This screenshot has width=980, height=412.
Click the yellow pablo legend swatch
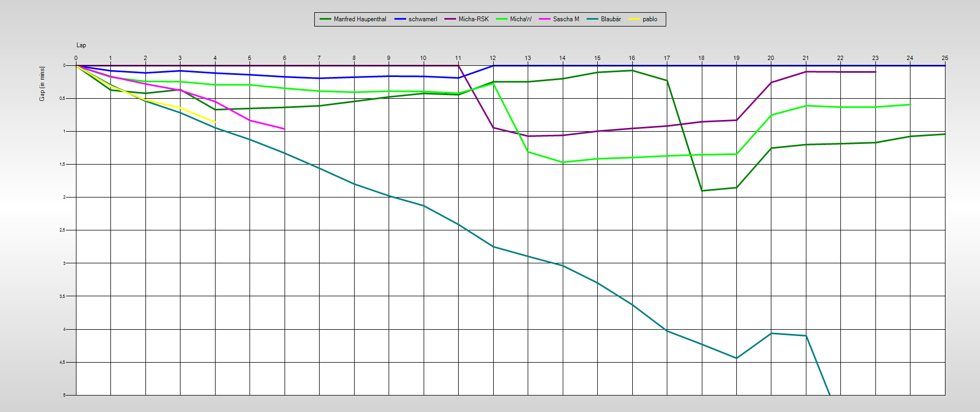pos(634,19)
